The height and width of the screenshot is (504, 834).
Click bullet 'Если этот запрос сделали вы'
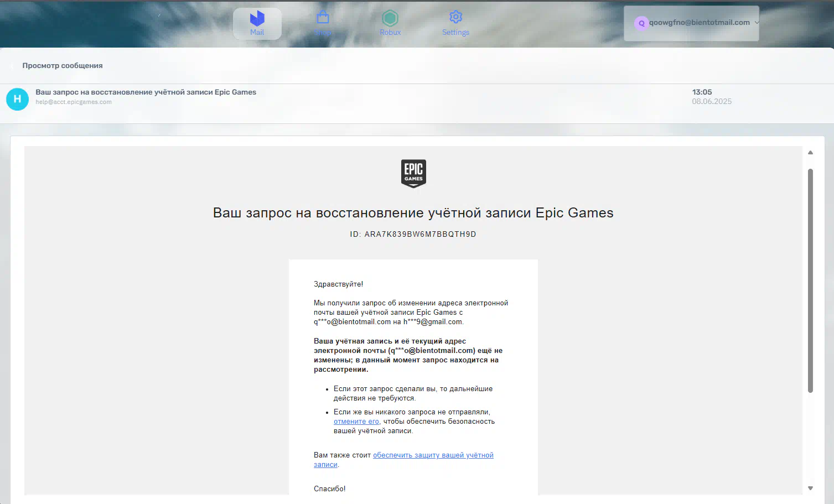(413, 393)
